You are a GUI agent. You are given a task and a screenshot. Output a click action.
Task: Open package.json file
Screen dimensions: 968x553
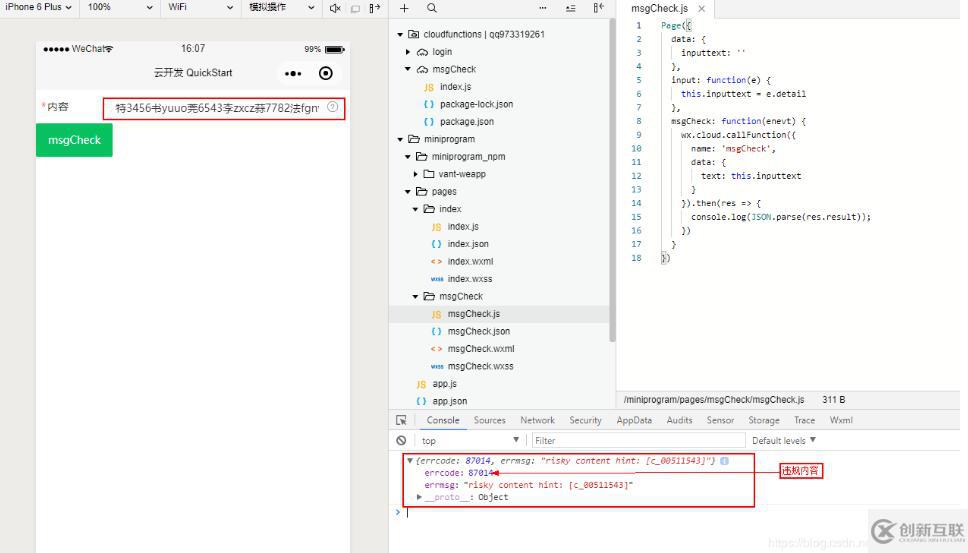click(467, 122)
